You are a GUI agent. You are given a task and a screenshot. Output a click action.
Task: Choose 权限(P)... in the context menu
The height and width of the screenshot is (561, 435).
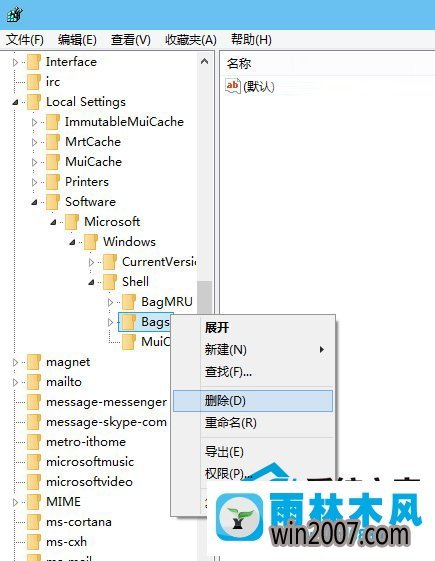pos(228,474)
